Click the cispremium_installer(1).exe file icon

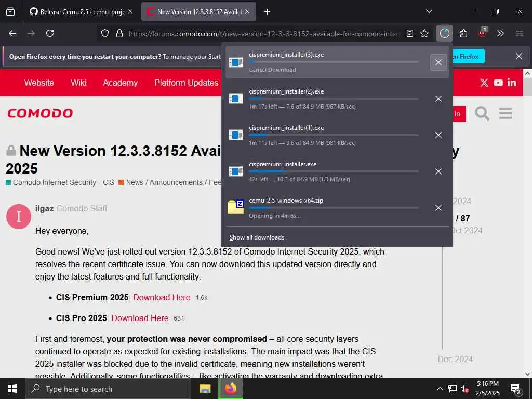coord(236,135)
